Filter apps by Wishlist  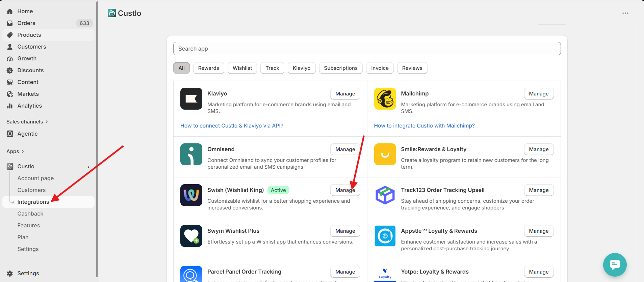pyautogui.click(x=242, y=68)
